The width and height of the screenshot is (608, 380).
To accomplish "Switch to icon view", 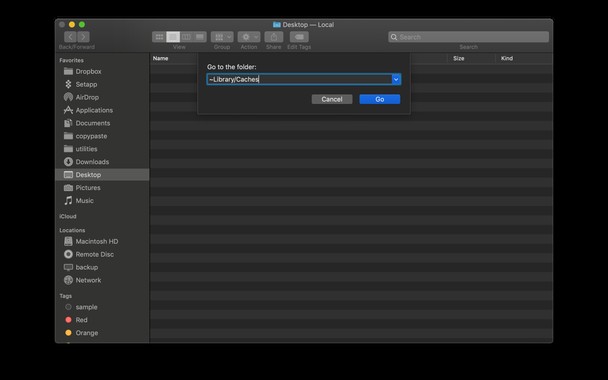I will [159, 37].
